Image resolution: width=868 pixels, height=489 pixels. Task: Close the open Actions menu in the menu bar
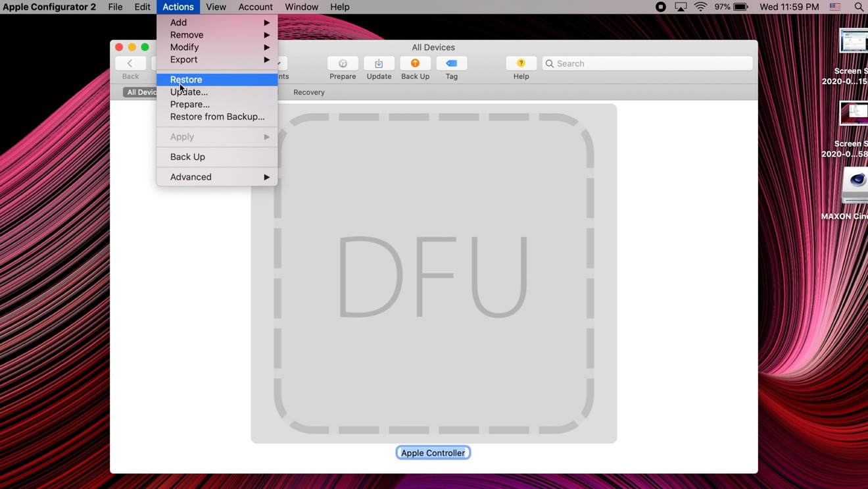click(x=178, y=7)
